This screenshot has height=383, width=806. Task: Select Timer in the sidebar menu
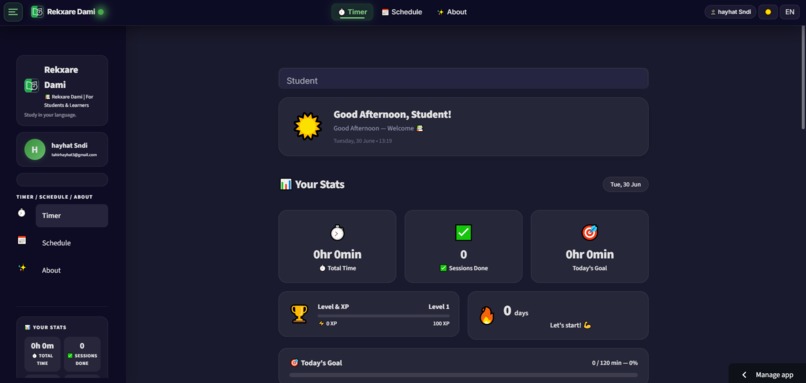(71, 215)
